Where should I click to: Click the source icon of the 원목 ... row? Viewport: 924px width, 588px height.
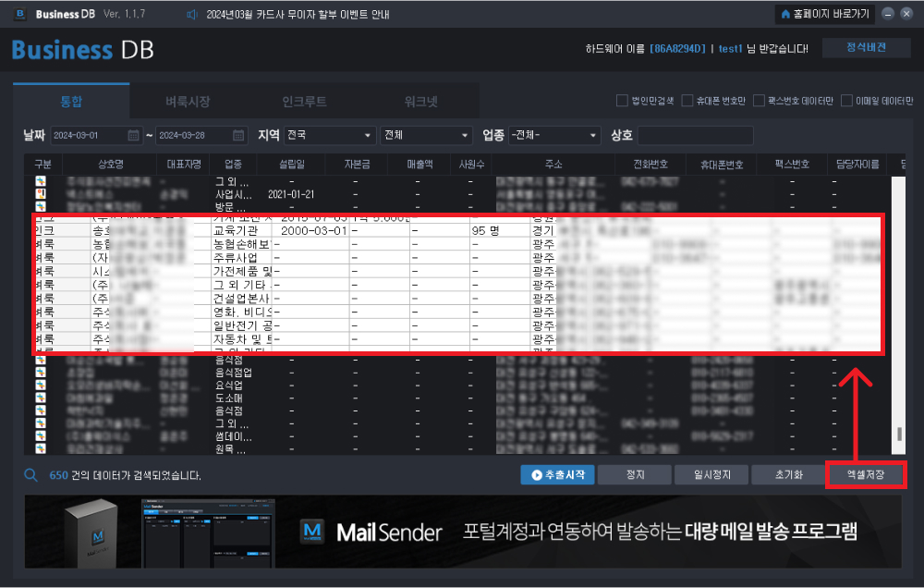(x=41, y=448)
